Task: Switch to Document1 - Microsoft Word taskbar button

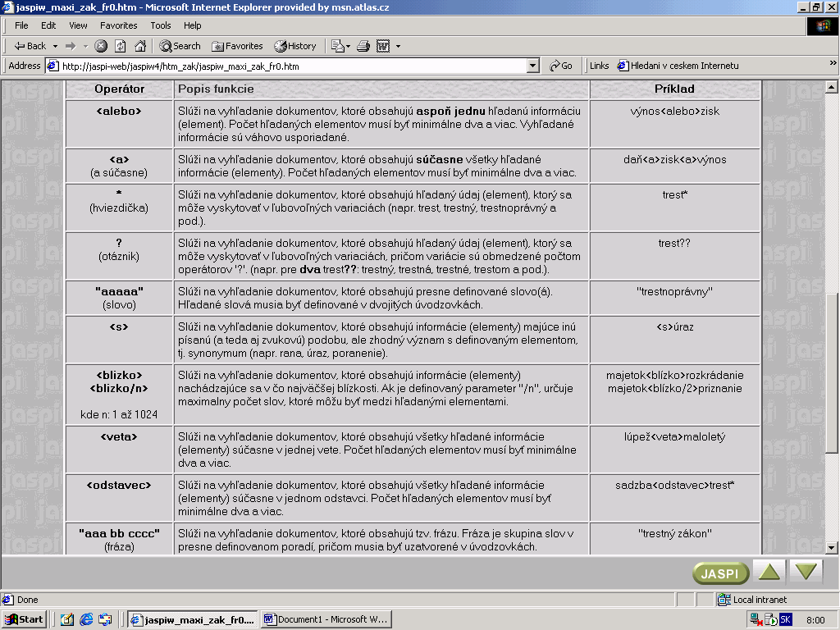Action: pyautogui.click(x=326, y=620)
